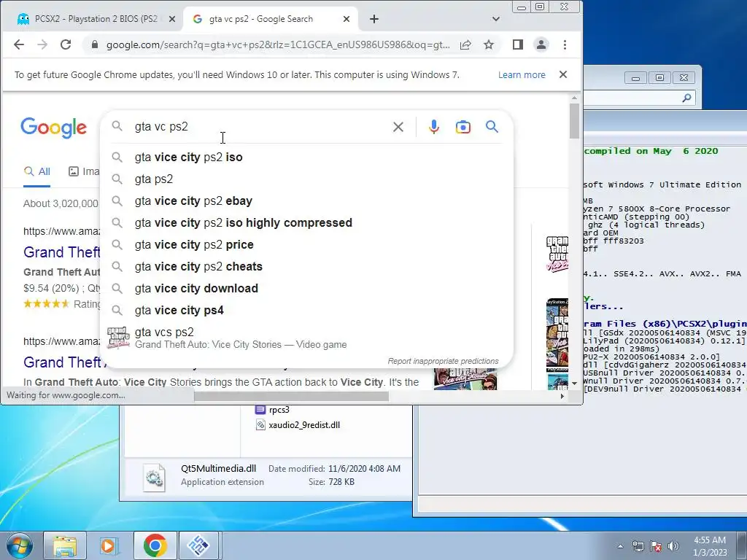Open Windows Media Player from taskbar
This screenshot has height=560, width=747.
(109, 545)
